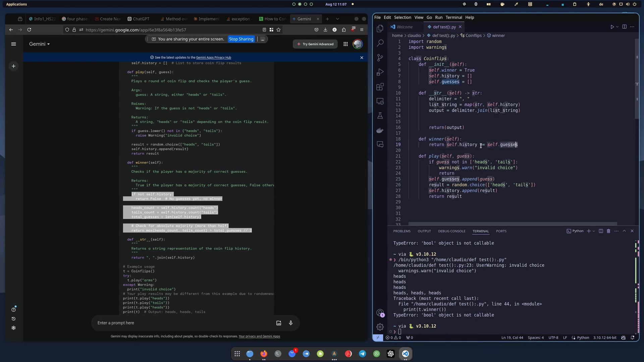Open editor More Actions ellipsis
644x362 pixels.
click(x=632, y=27)
